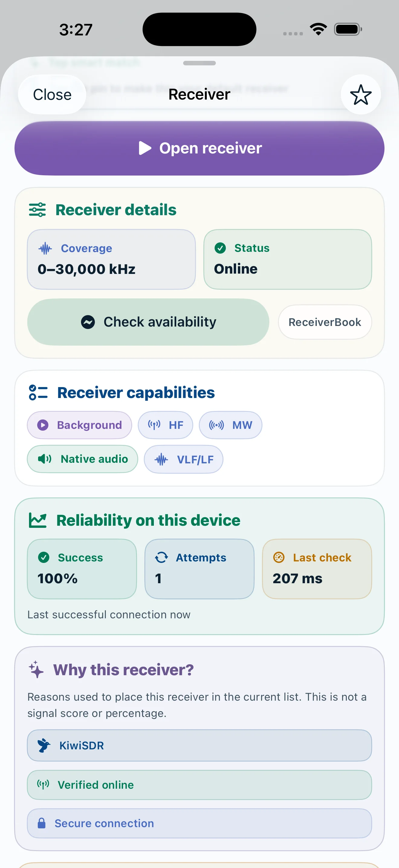Tap the Status green checkmark icon
Viewport: 399px width, 868px height.
tap(220, 248)
